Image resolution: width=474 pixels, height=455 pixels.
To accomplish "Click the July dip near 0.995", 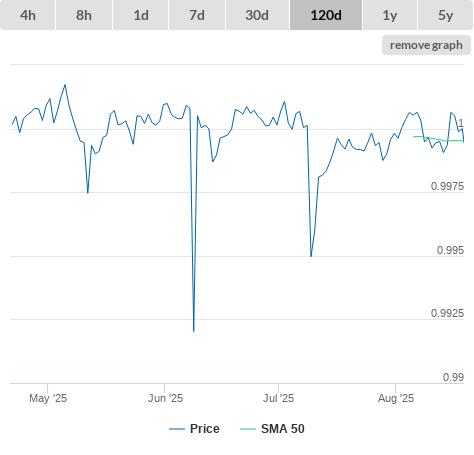I will [x=311, y=256].
